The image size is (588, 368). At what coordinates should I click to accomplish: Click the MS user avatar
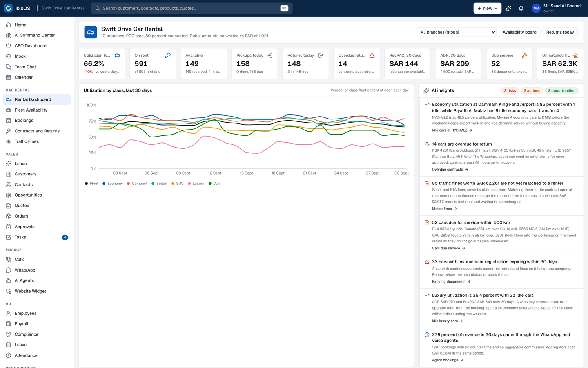click(x=536, y=8)
